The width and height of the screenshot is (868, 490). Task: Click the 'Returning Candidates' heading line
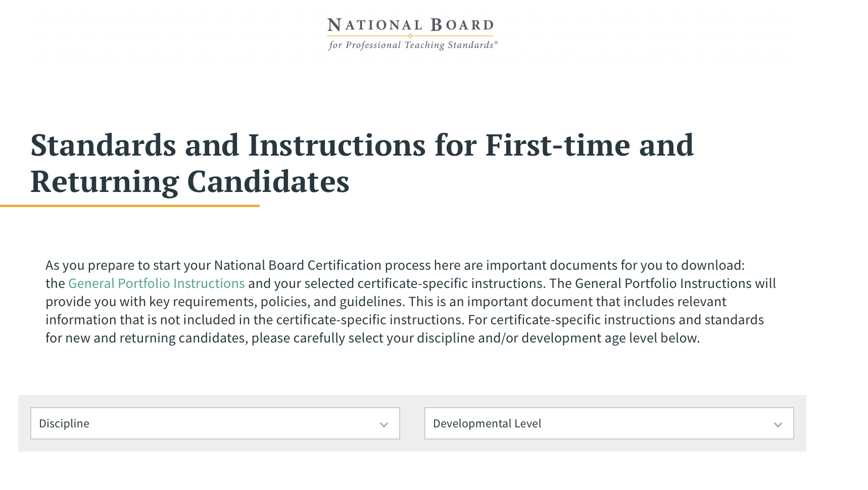tap(190, 181)
